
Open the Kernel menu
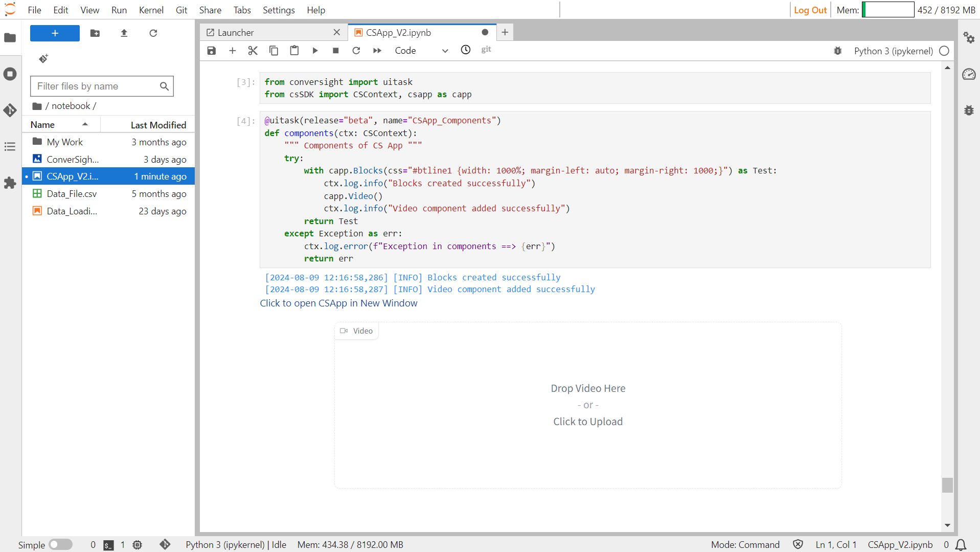(151, 10)
